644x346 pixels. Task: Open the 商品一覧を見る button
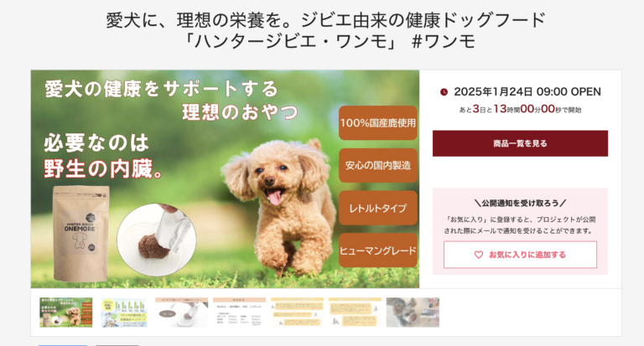coord(520,143)
